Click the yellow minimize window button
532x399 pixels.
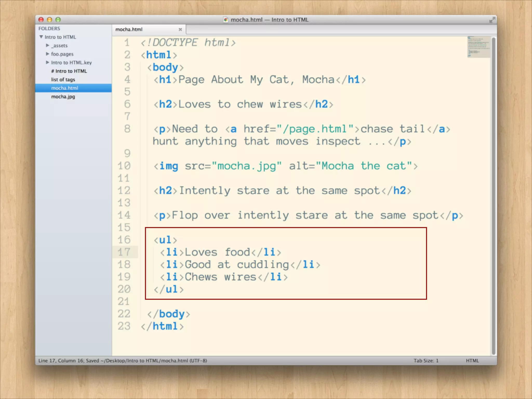pyautogui.click(x=50, y=20)
